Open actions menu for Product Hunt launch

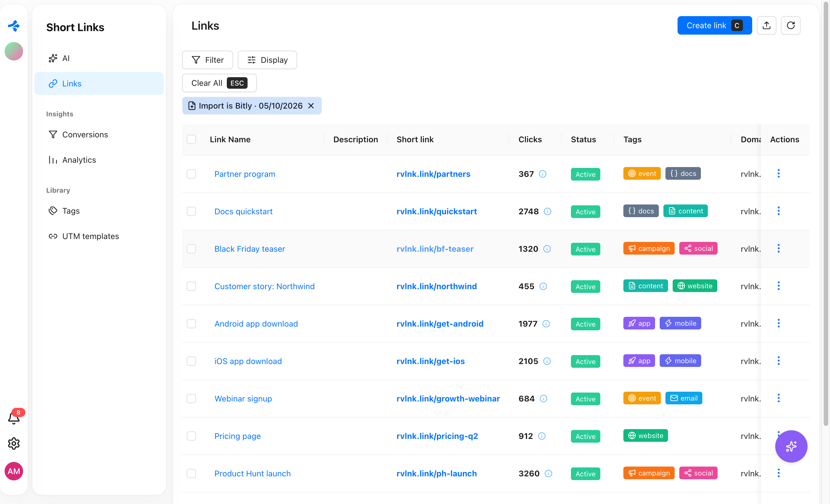[x=778, y=473]
